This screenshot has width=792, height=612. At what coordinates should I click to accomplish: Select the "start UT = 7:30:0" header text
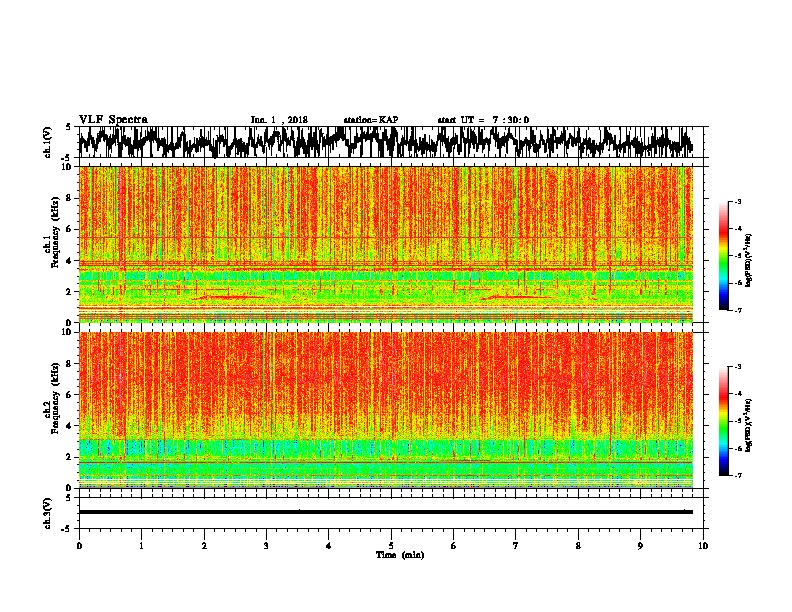483,120
